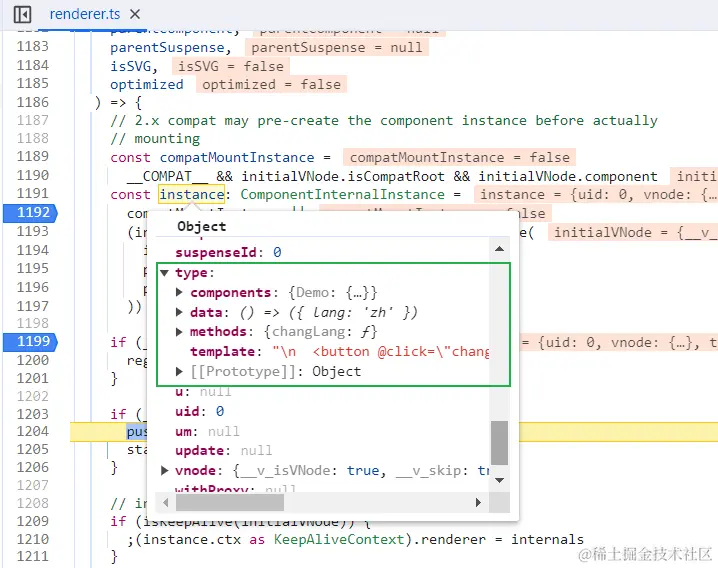Viewport: 718px width, 568px height.
Task: Click the um: null property row
Action: (x=207, y=431)
